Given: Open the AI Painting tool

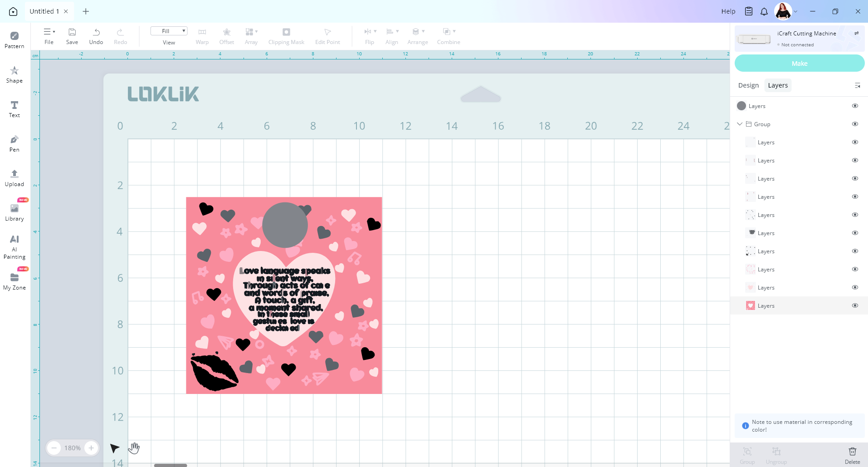Looking at the screenshot, I should click(x=15, y=247).
